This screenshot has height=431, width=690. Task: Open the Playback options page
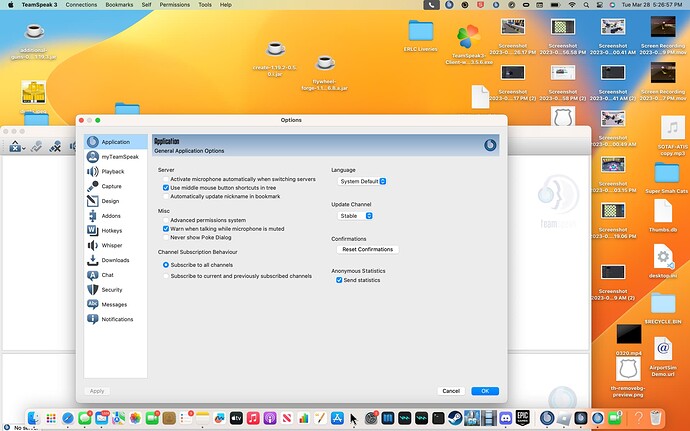tap(115, 171)
